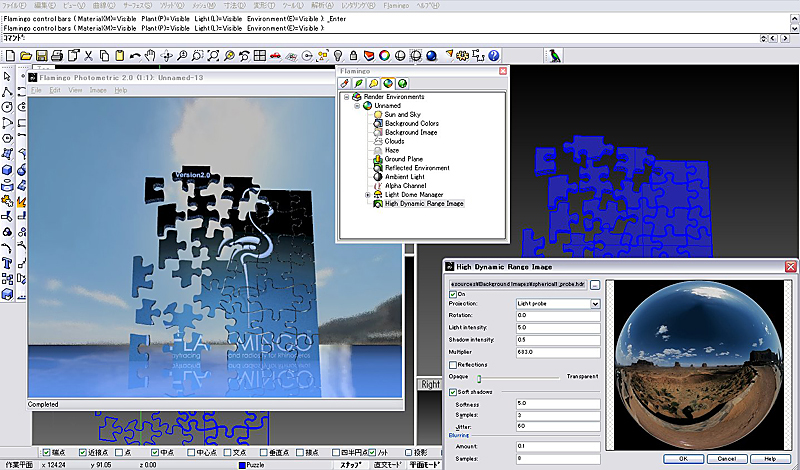Toggle the HDR image On checkbox
Screen dimensions: 800x470
coord(453,294)
